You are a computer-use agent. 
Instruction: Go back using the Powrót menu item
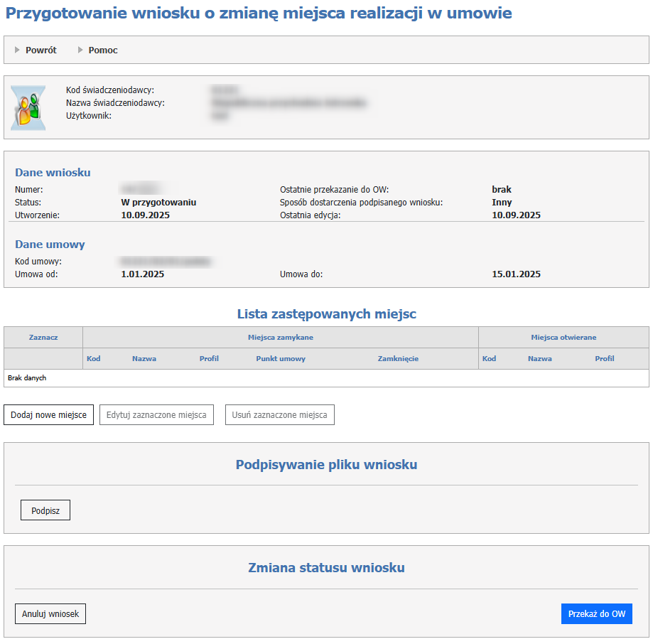tap(41, 50)
